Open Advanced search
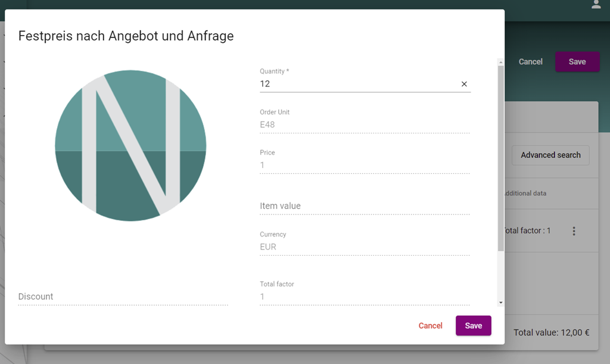Screen dimensions: 610x364 (550, 155)
